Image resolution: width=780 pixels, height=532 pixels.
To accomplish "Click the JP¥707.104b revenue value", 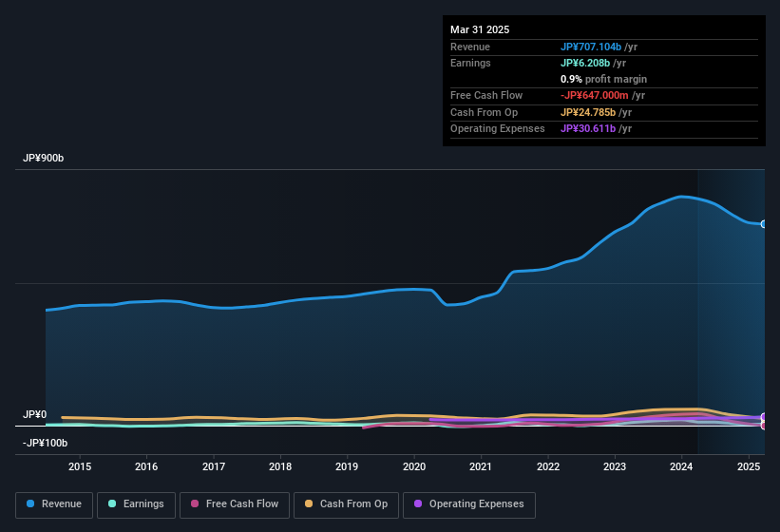I will pyautogui.click(x=591, y=47).
